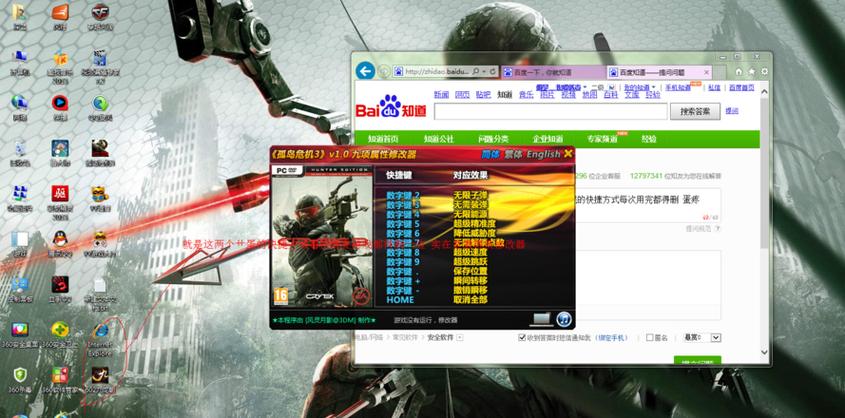Click the large question details text area
This screenshot has width=845, height=418.
pyautogui.click(x=648, y=285)
